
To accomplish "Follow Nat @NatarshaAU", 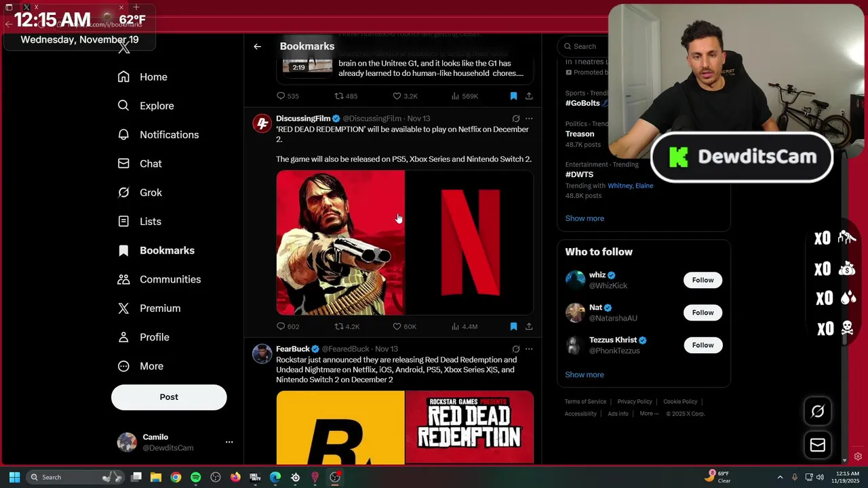I will pyautogui.click(x=703, y=312).
